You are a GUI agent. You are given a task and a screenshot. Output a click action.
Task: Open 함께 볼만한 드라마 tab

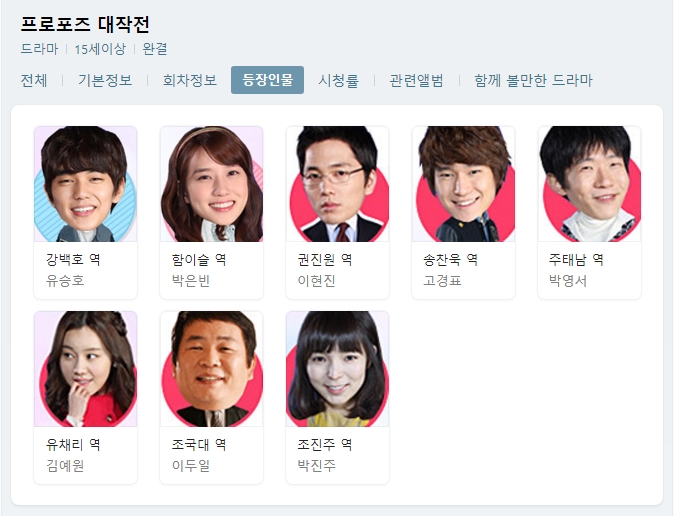point(533,80)
